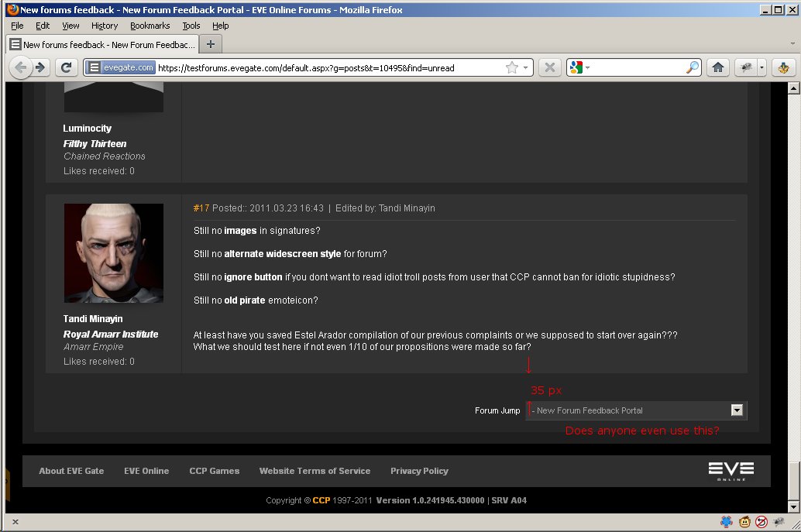Click the magnifying glass search icon
Screen dimensions: 801x532
pyautogui.click(x=693, y=67)
